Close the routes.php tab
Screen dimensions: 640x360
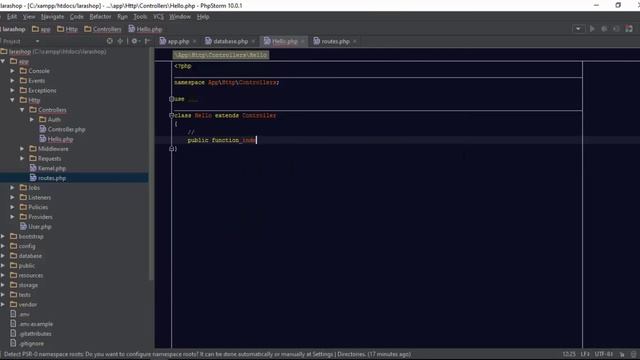click(x=355, y=42)
